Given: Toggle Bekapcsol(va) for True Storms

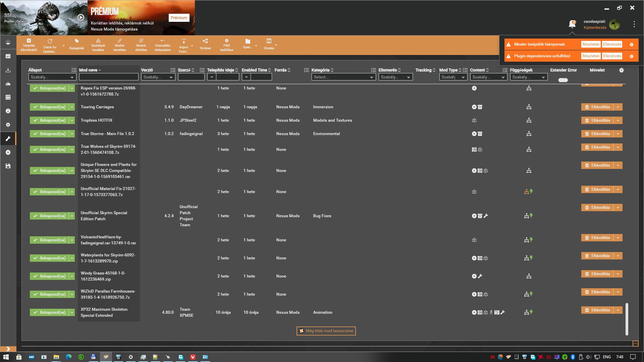Looking at the screenshot, I should click(x=49, y=134).
